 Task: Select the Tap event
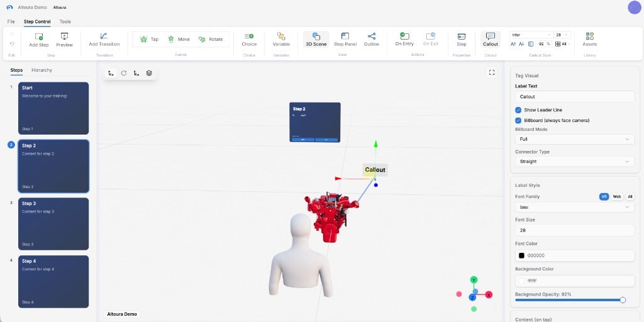149,40
